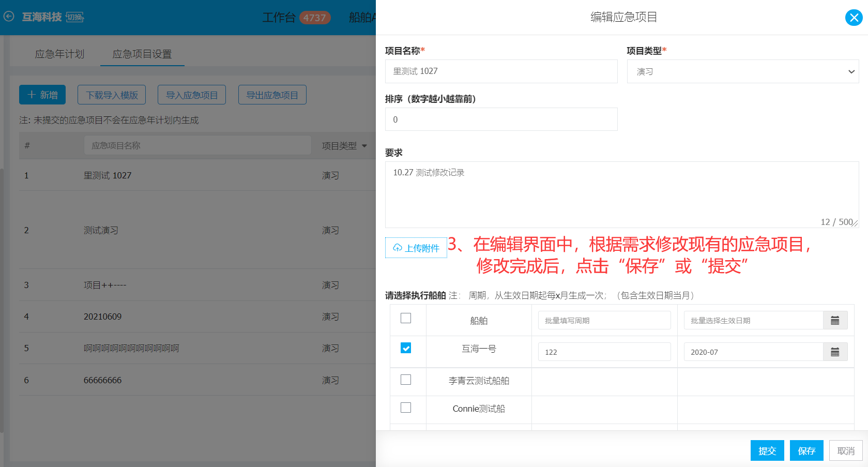Image resolution: width=868 pixels, height=467 pixels.
Task: Click 导出应急项目 button
Action: [x=272, y=95]
